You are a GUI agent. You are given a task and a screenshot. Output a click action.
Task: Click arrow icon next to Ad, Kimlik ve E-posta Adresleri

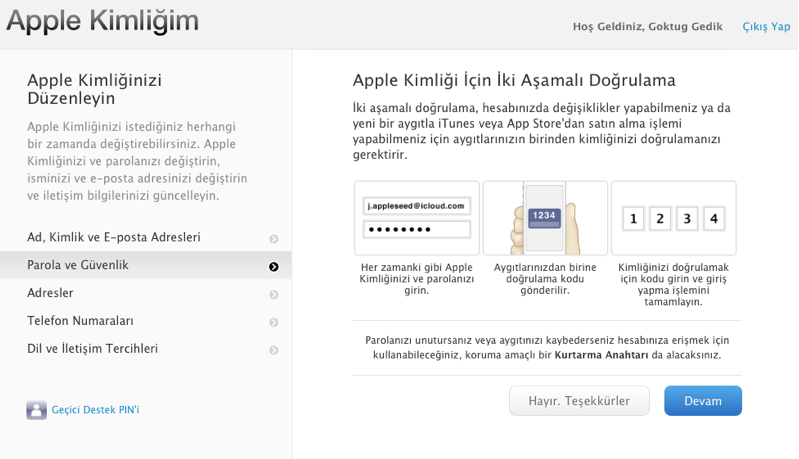coord(273,239)
